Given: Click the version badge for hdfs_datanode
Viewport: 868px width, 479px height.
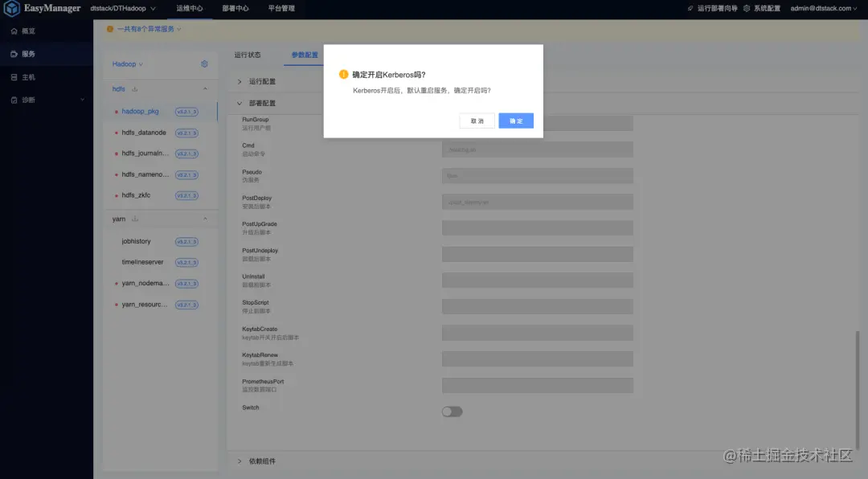Looking at the screenshot, I should 186,133.
